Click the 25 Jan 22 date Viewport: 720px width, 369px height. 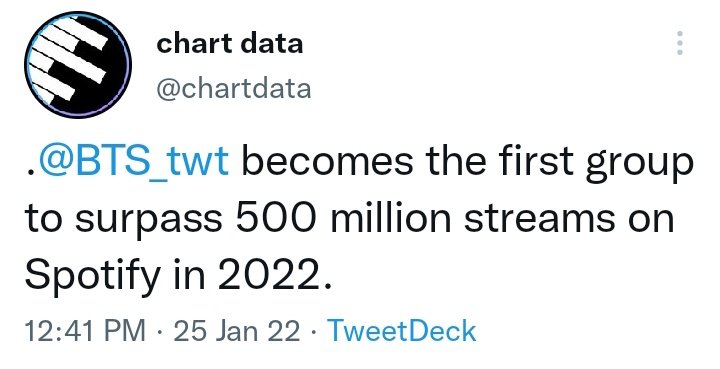coord(236,331)
